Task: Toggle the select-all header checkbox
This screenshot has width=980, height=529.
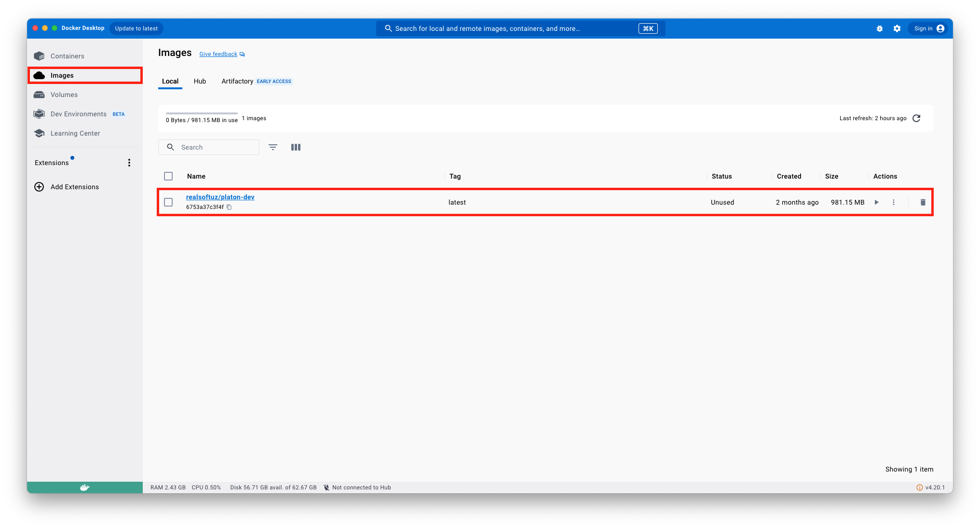Action: 168,176
